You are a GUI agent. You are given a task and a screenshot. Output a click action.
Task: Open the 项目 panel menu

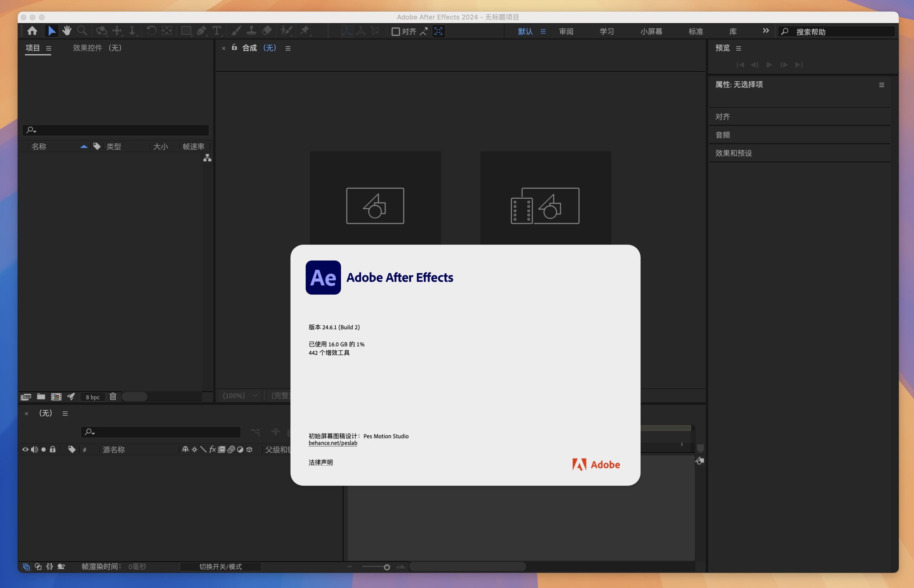[49, 49]
